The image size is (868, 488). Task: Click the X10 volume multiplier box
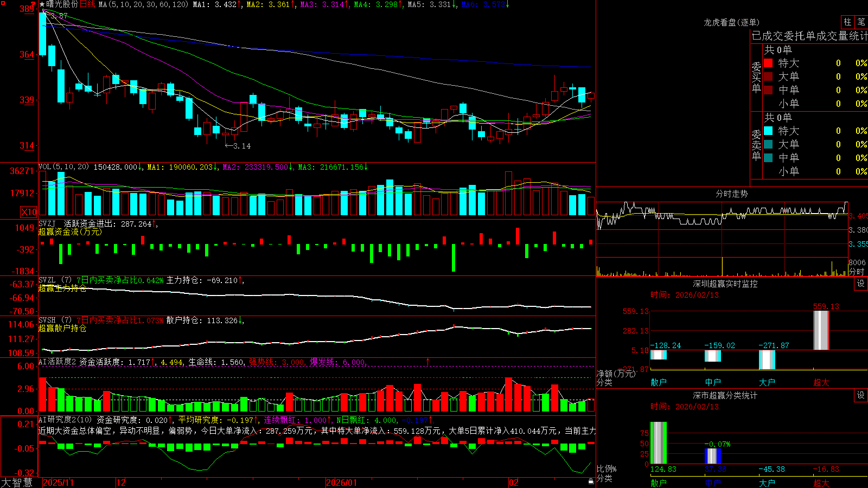pyautogui.click(x=29, y=212)
